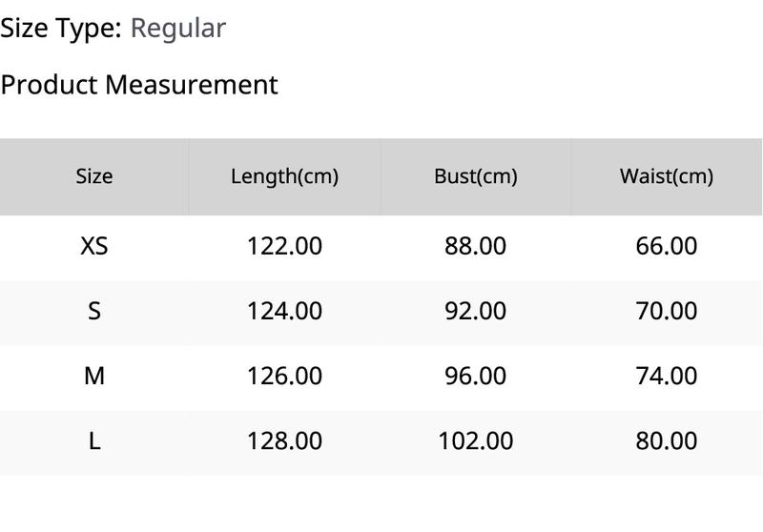The height and width of the screenshot is (532, 763).
Task: Click the S length value 124.00
Action: pyautogui.click(x=284, y=311)
